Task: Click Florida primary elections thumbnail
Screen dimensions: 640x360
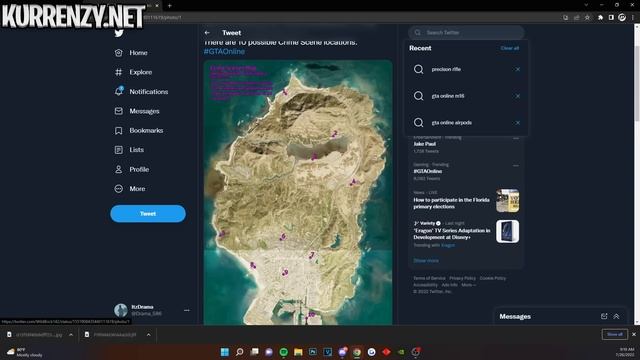Action: pos(507,200)
